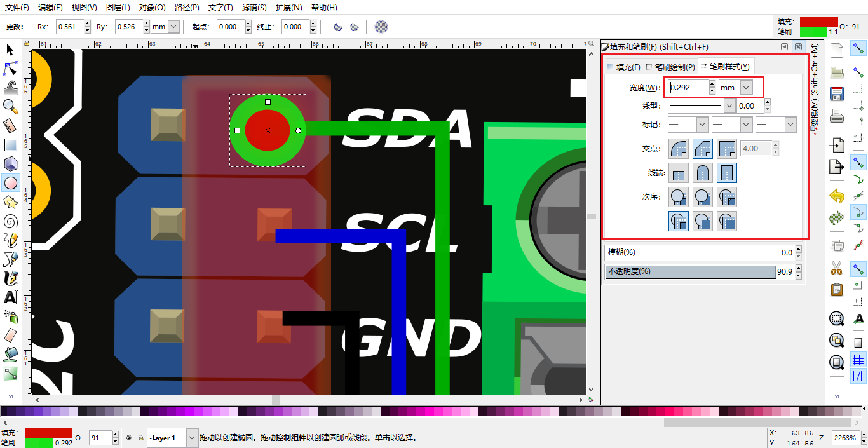868x448 pixels.
Task: Expand the toolbox overflow chevron
Action: [11, 397]
